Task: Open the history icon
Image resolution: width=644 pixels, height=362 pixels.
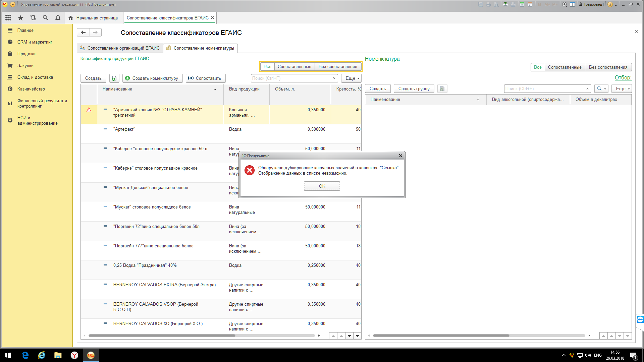Action: coord(33,18)
